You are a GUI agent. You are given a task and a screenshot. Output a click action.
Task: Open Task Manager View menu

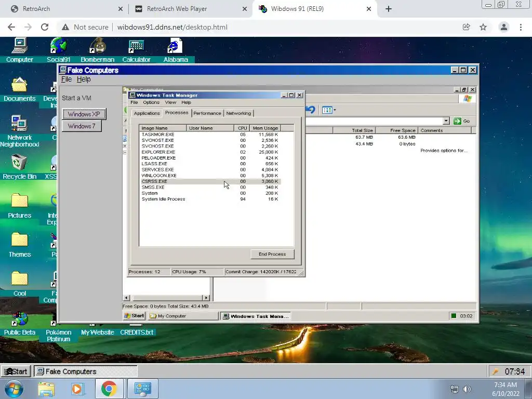(170, 102)
